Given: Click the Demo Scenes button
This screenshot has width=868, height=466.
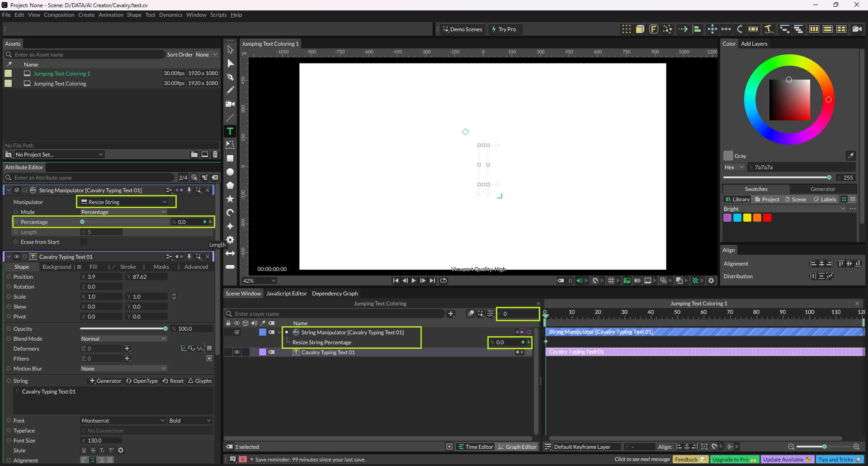Looking at the screenshot, I should (462, 29).
